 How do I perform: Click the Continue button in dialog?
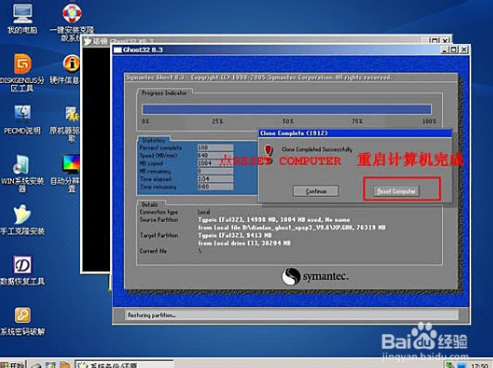click(316, 191)
